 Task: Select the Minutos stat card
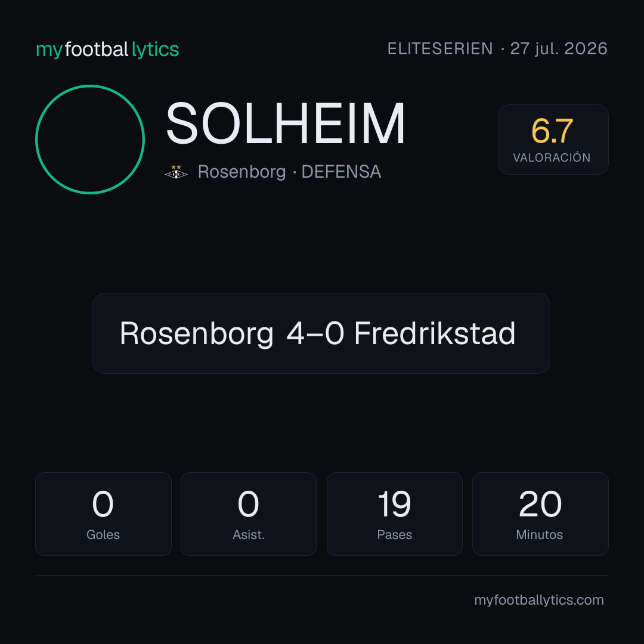(x=540, y=514)
